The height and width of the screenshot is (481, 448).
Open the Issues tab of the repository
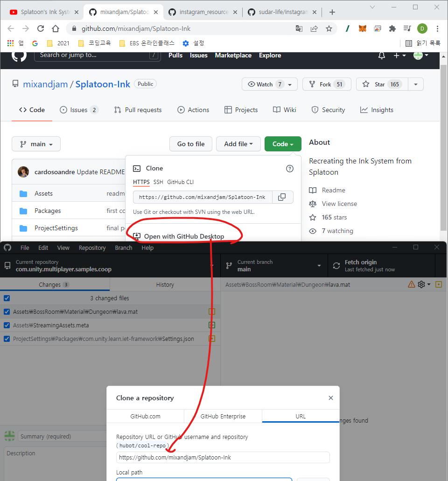(x=79, y=110)
